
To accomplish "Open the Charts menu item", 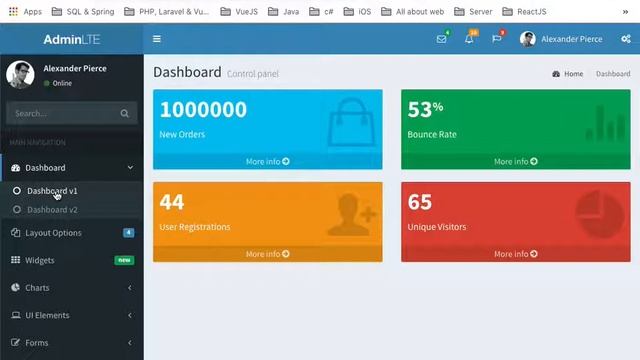I will [72, 287].
